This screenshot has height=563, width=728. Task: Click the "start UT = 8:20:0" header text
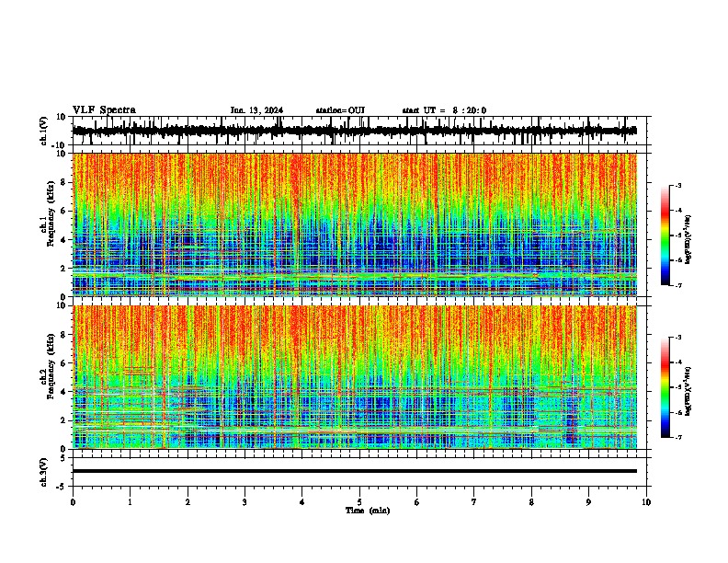[x=444, y=110]
